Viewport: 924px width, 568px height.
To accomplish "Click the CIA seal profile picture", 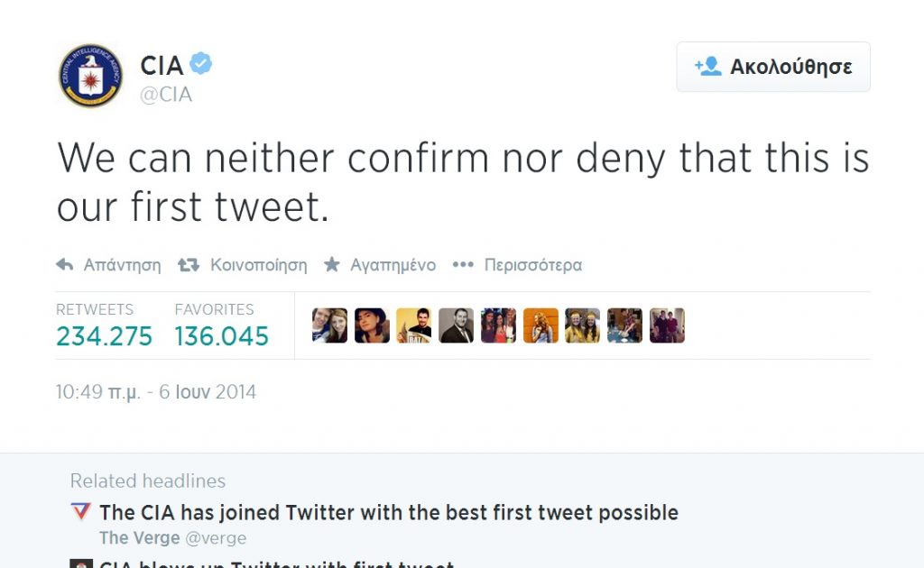I will tap(90, 76).
